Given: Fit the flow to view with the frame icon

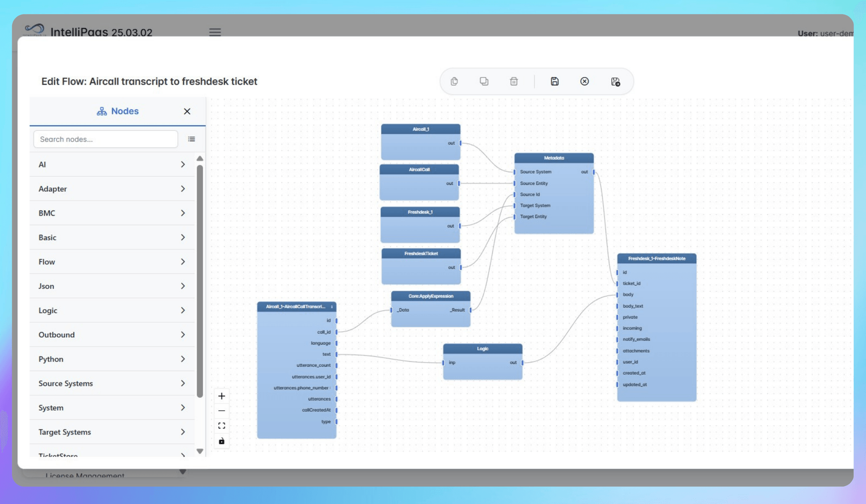Looking at the screenshot, I should click(x=221, y=425).
